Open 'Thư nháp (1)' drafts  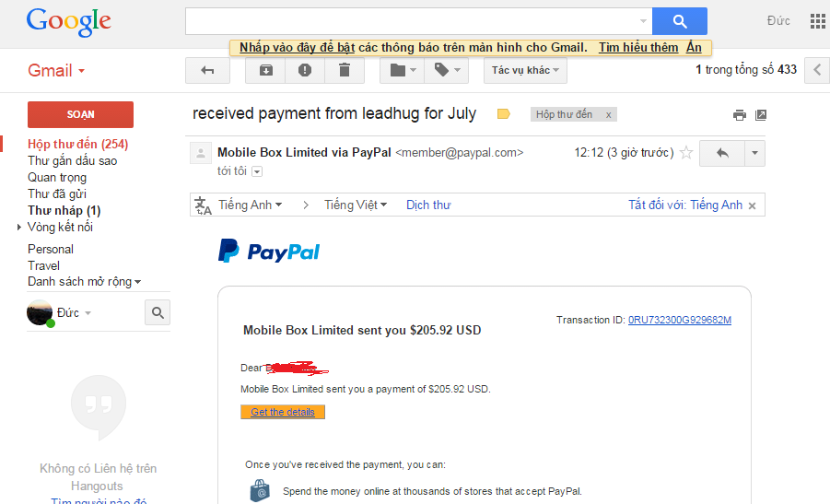coord(64,211)
